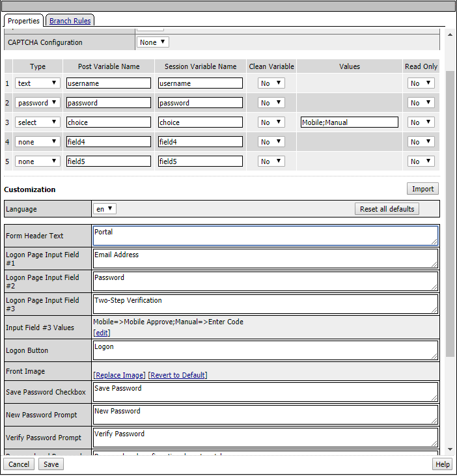Open Read Only dropdown for choice row

(421, 122)
